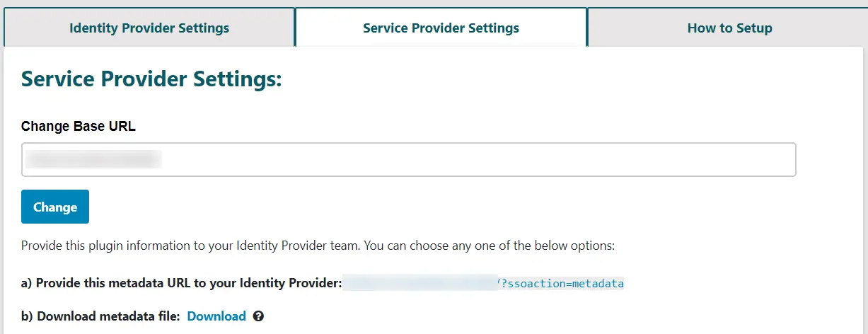
Task: Click the blurred URL text inside the base URL field
Action: (x=93, y=159)
